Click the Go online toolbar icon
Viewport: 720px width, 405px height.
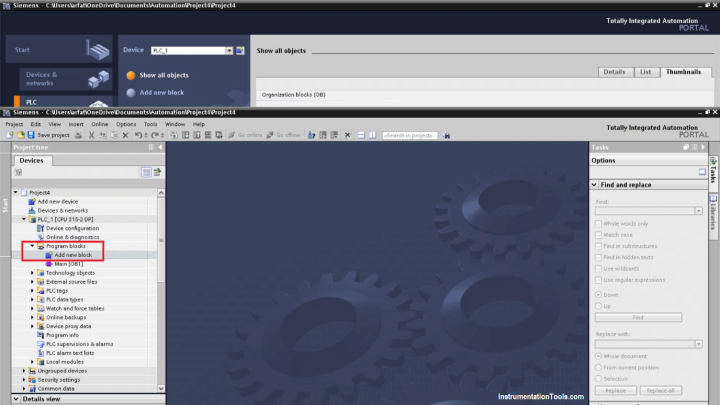tap(248, 134)
